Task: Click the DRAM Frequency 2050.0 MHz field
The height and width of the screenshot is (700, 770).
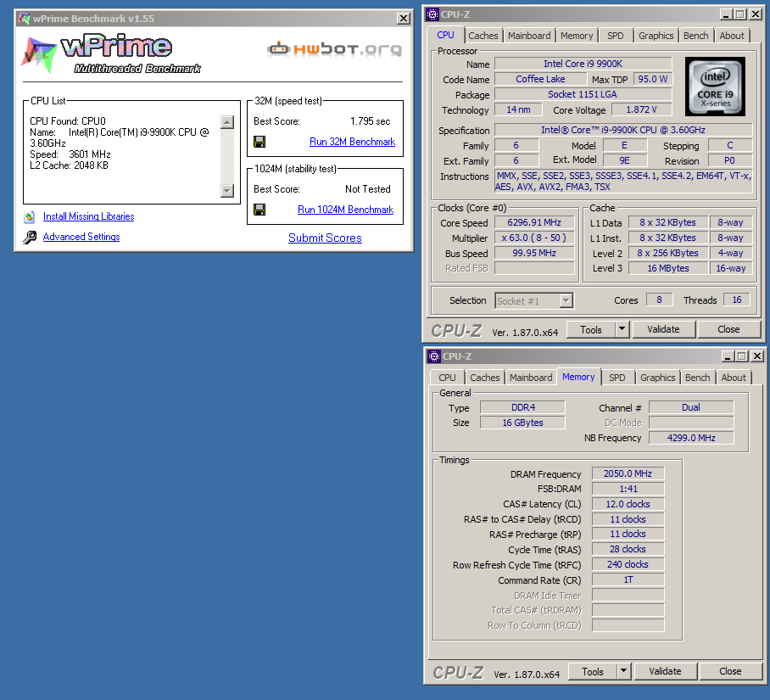Action: (628, 473)
